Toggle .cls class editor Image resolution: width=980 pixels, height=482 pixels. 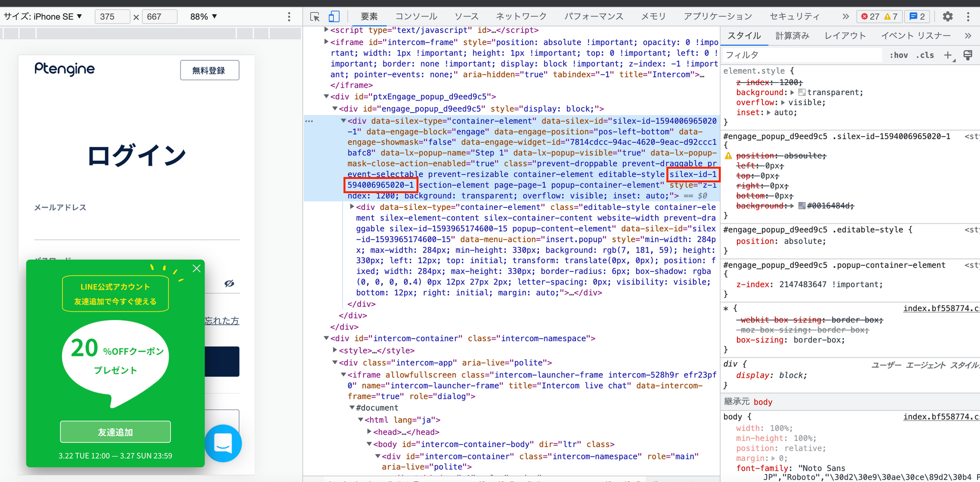point(925,55)
